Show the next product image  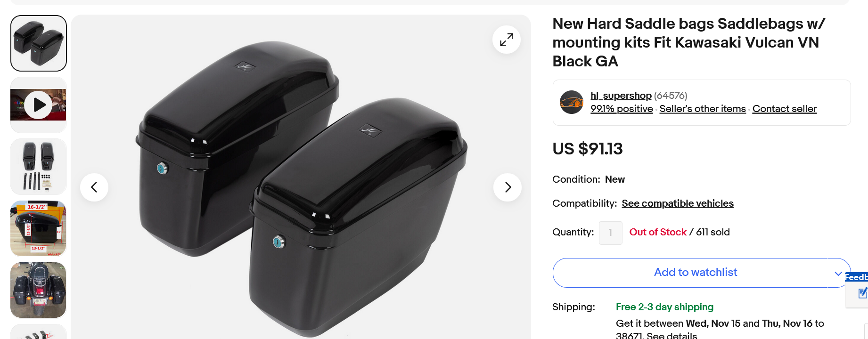point(508,187)
